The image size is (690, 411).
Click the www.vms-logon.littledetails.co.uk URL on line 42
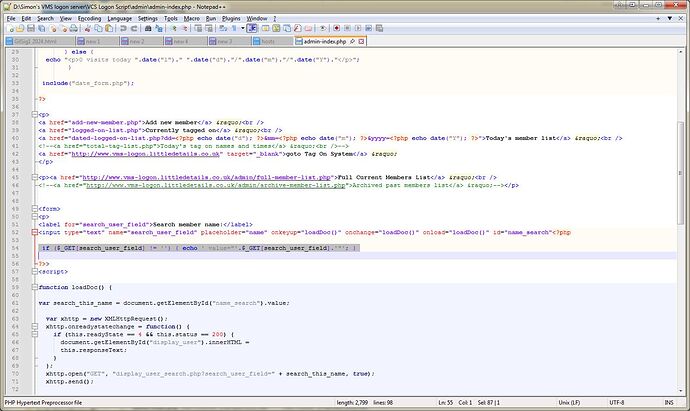[x=145, y=154]
